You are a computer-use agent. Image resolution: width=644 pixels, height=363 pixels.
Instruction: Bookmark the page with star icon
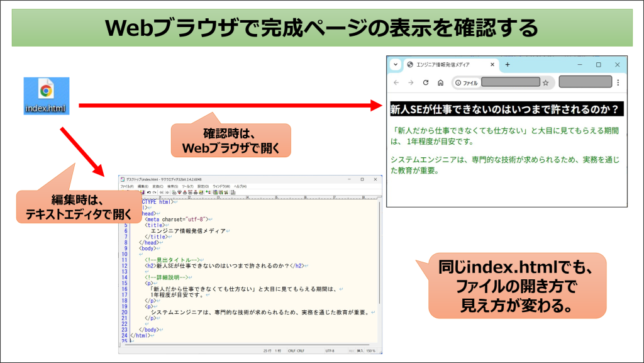546,82
